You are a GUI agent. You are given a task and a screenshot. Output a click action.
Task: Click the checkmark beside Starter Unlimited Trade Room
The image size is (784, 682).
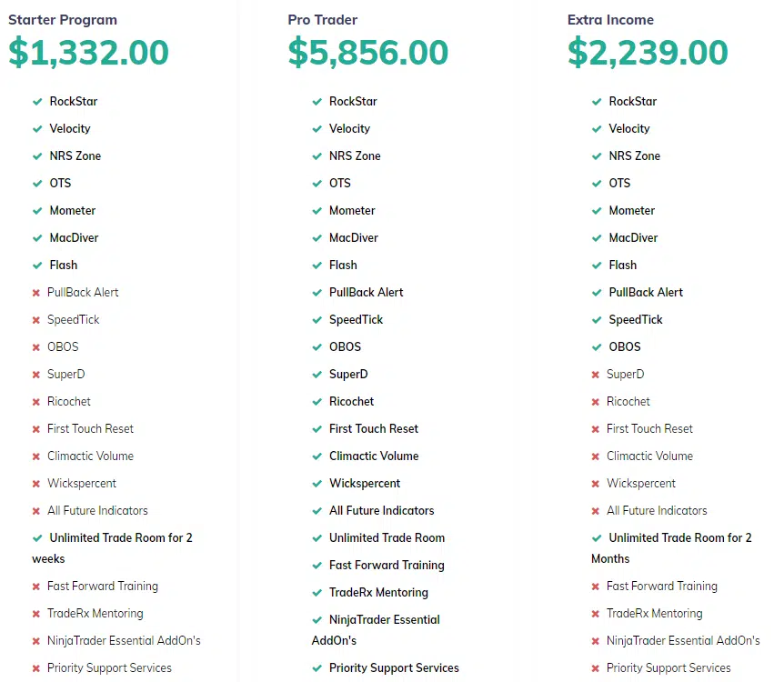click(37, 538)
